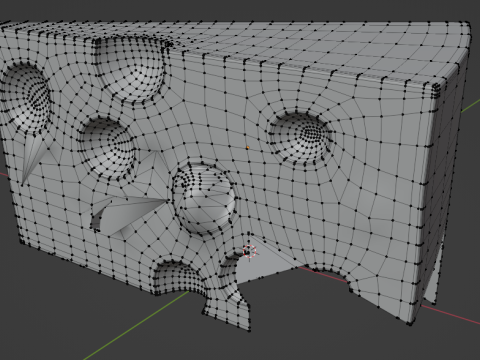Click center of the right-side circular hole
Screen dimensions: 480x360
click(x=302, y=137)
